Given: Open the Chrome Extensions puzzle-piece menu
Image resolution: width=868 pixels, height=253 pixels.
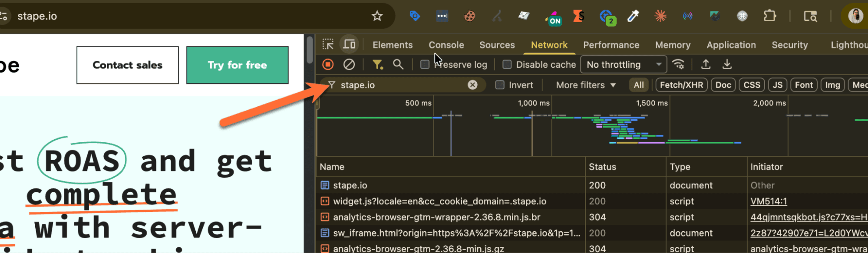Looking at the screenshot, I should coord(769,16).
